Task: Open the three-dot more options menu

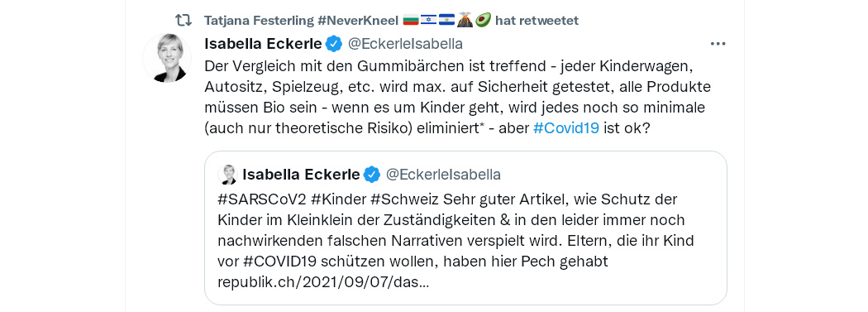Action: pos(718,44)
